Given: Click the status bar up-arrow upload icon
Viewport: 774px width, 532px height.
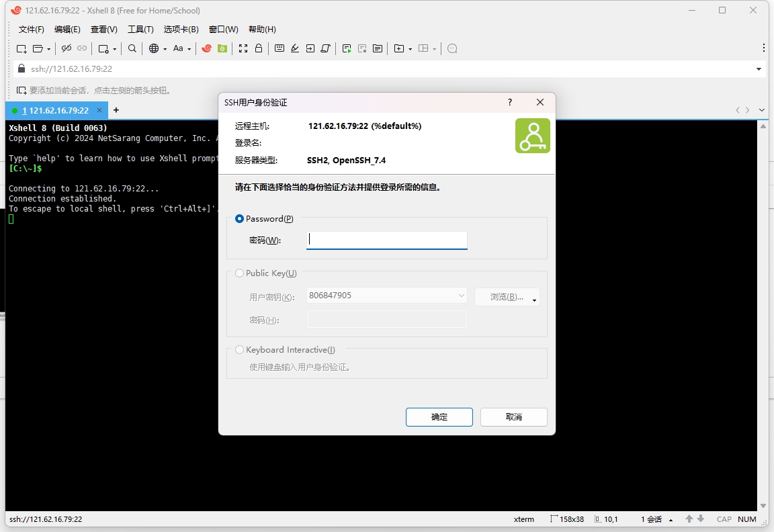Looking at the screenshot, I should pyautogui.click(x=689, y=519).
